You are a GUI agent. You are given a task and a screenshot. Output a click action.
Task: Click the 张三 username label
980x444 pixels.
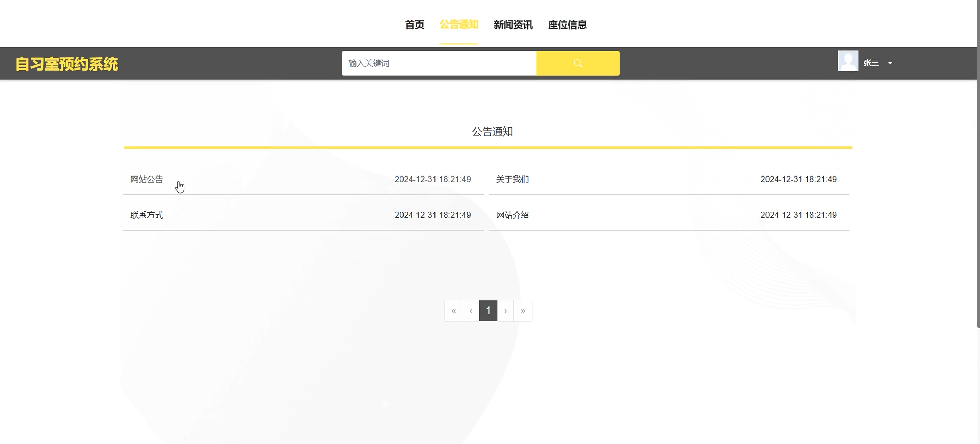pyautogui.click(x=870, y=63)
